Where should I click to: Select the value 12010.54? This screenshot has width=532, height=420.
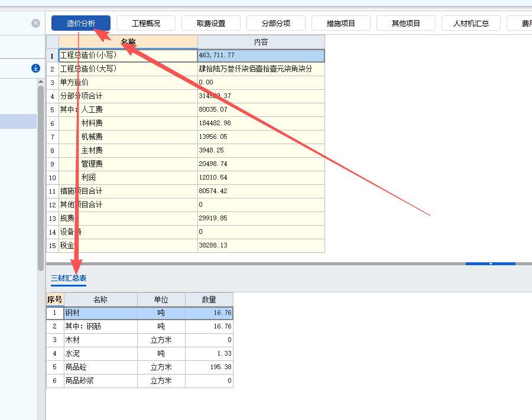point(261,177)
